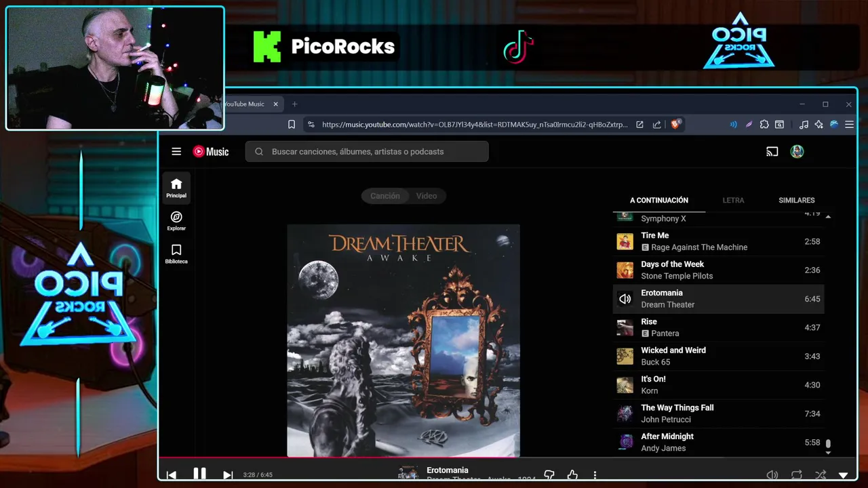Click the cast to device icon
Screen dimensions: 868x488
[x=772, y=152]
